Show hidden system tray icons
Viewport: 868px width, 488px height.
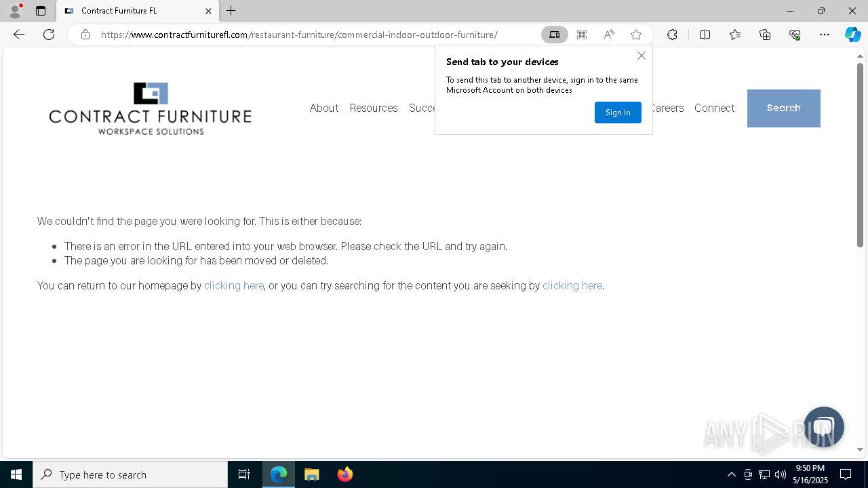click(x=731, y=474)
